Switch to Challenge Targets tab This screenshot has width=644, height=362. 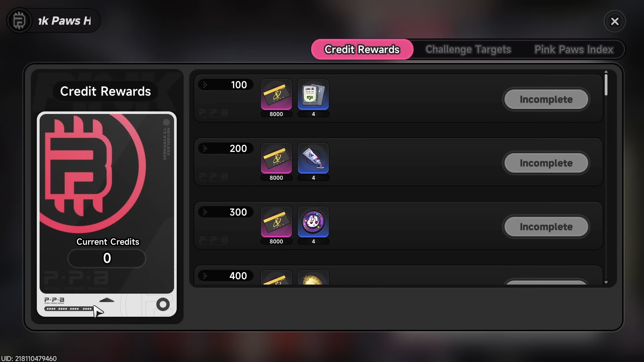point(468,50)
